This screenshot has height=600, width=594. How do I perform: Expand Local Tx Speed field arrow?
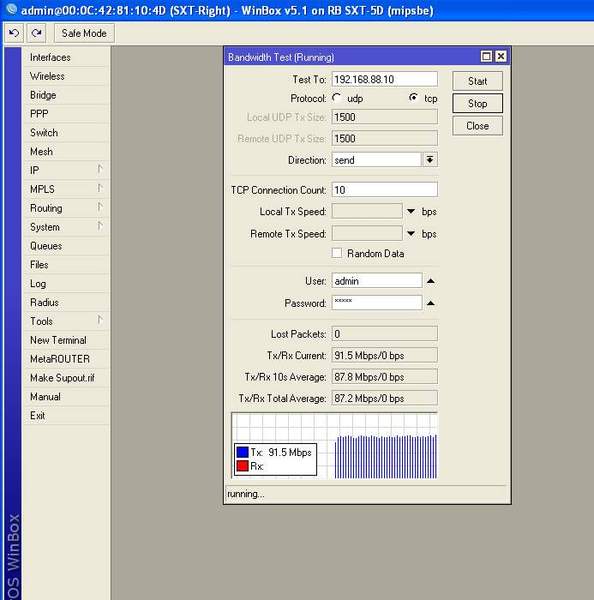[x=411, y=211]
